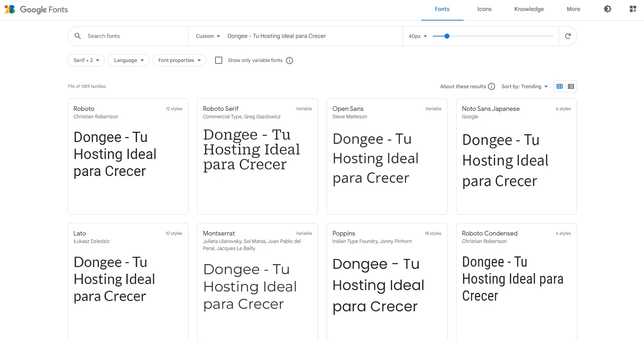Open the More menu tab
This screenshot has width=644, height=346.
pyautogui.click(x=573, y=9)
